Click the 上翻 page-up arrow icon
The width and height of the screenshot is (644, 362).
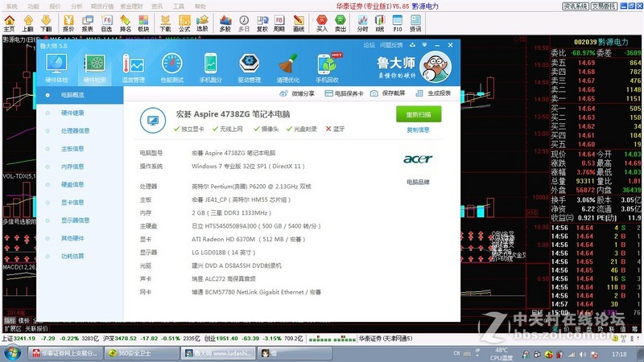(x=27, y=23)
